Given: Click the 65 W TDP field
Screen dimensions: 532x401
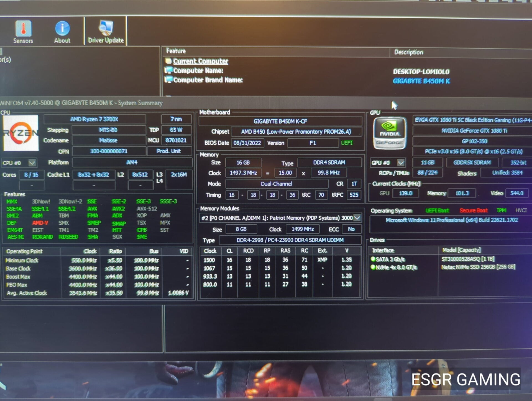Looking at the screenshot, I should pos(176,130).
